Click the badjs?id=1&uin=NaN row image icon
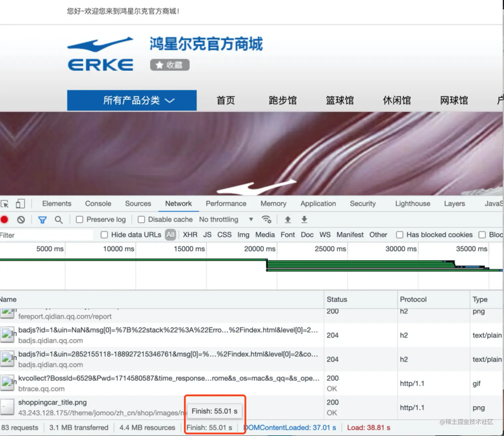This screenshot has height=436, width=504. 7,335
